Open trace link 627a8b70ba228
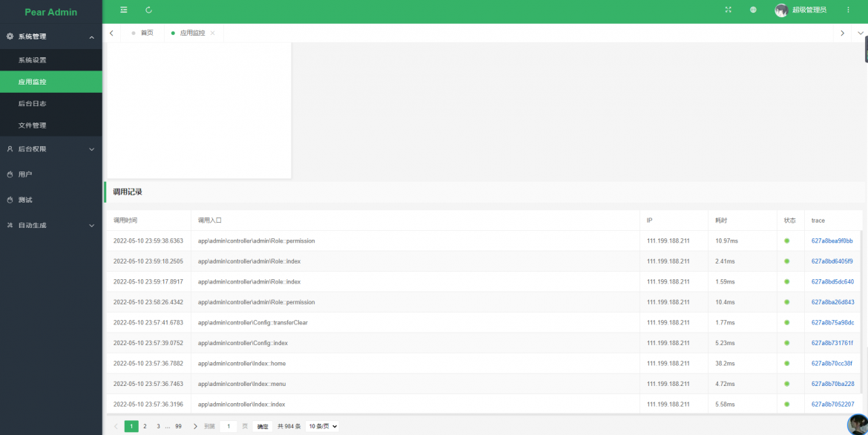 832,384
